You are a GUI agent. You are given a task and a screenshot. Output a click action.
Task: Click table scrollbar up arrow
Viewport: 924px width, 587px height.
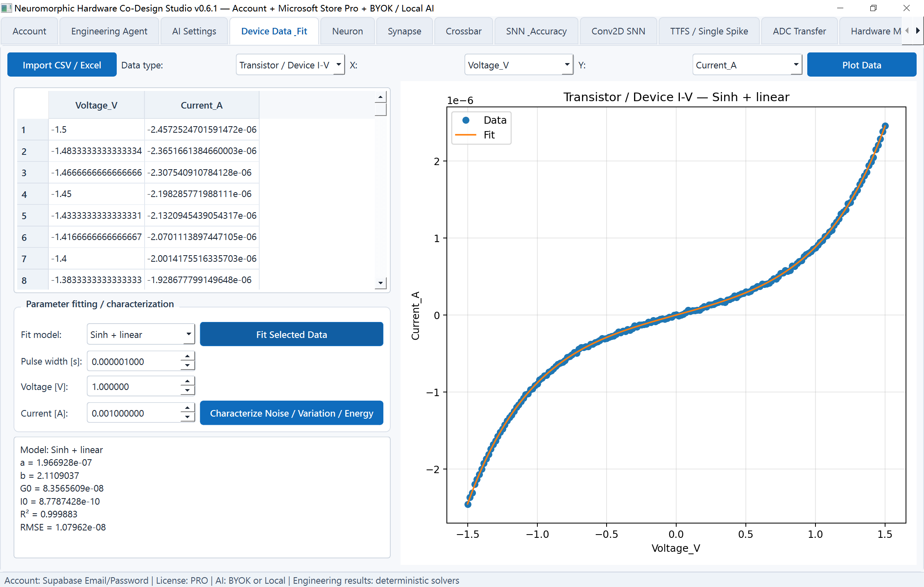click(x=380, y=97)
